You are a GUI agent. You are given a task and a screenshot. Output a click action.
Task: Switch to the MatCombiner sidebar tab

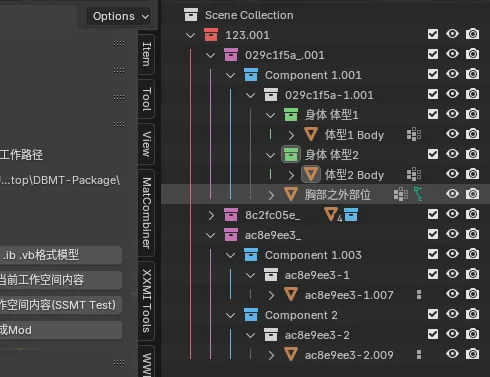(x=147, y=213)
